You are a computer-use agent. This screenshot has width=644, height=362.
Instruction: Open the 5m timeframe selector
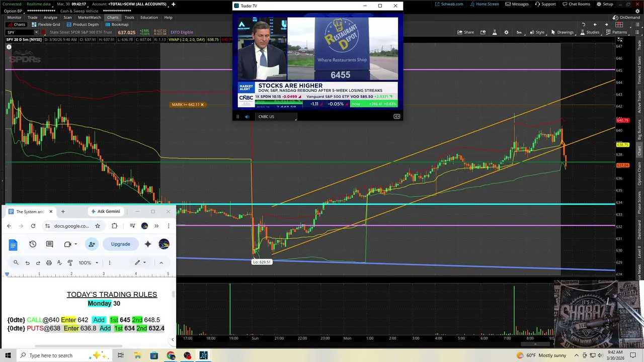(519, 32)
